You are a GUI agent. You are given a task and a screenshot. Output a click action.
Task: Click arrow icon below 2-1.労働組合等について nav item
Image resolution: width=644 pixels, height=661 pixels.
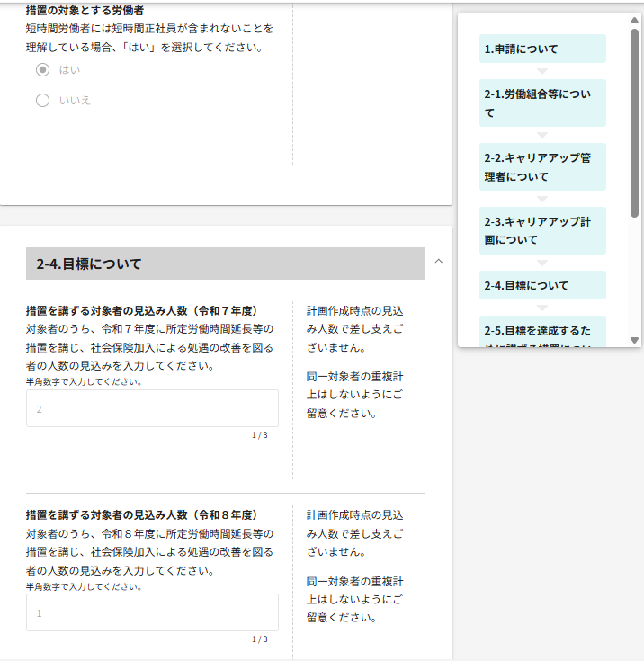click(542, 135)
